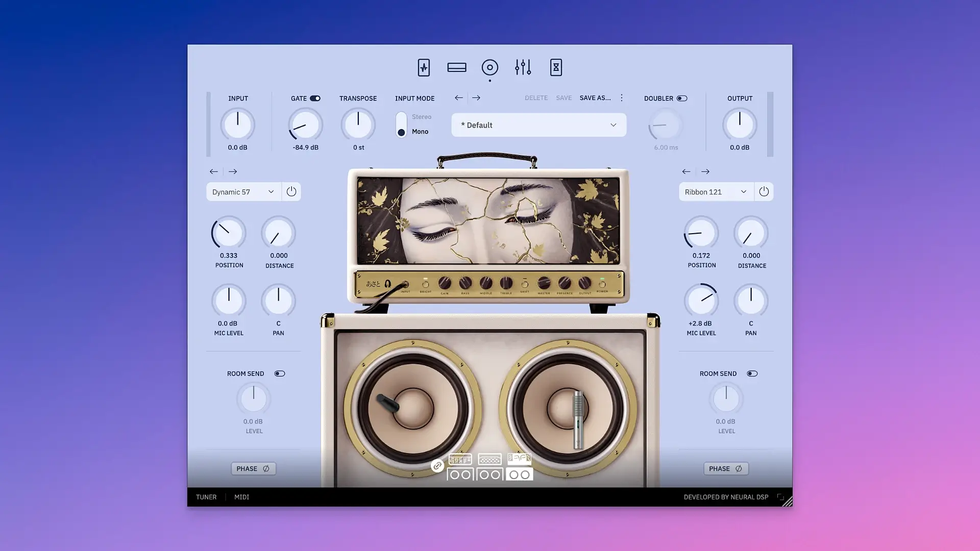Toggle the GATE switch

[x=315, y=98]
